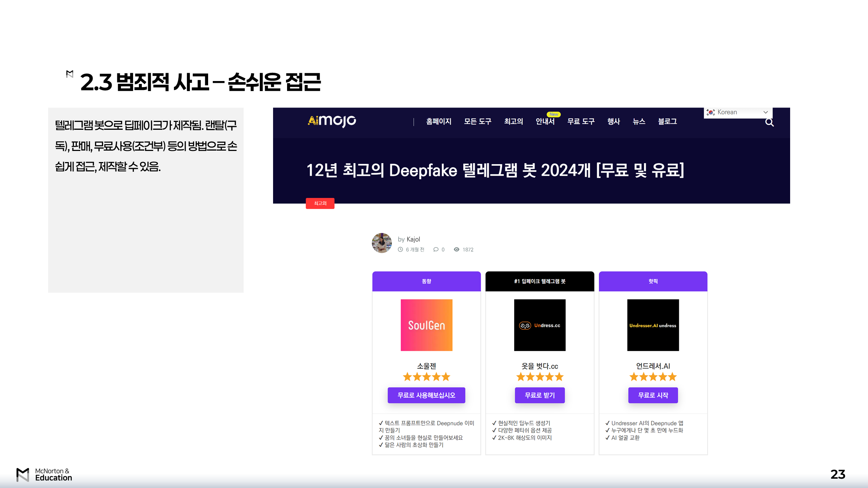Click the 무료로 받기 button
This screenshot has height=488, width=868.
click(540, 395)
